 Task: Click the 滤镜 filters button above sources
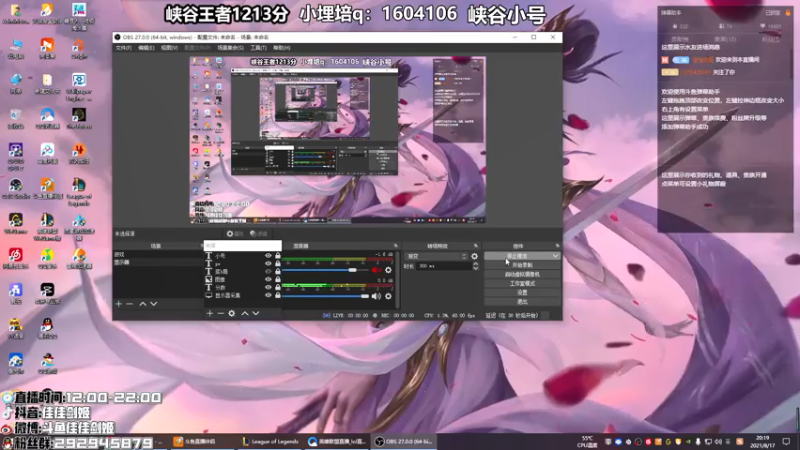pyautogui.click(x=259, y=234)
